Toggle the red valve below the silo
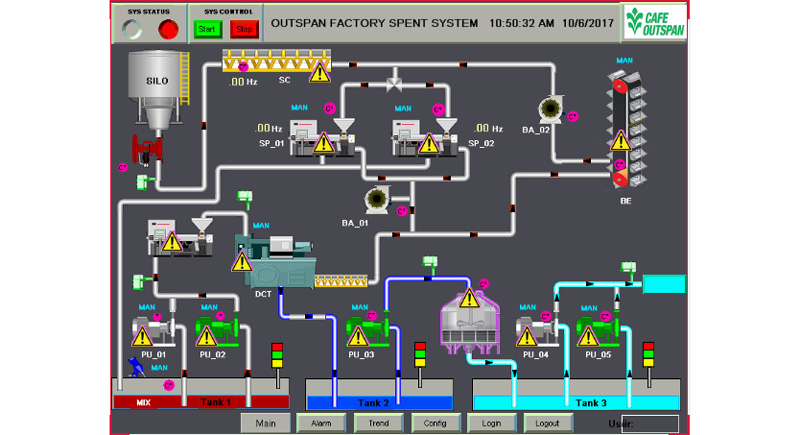The height and width of the screenshot is (435, 800). tap(148, 152)
